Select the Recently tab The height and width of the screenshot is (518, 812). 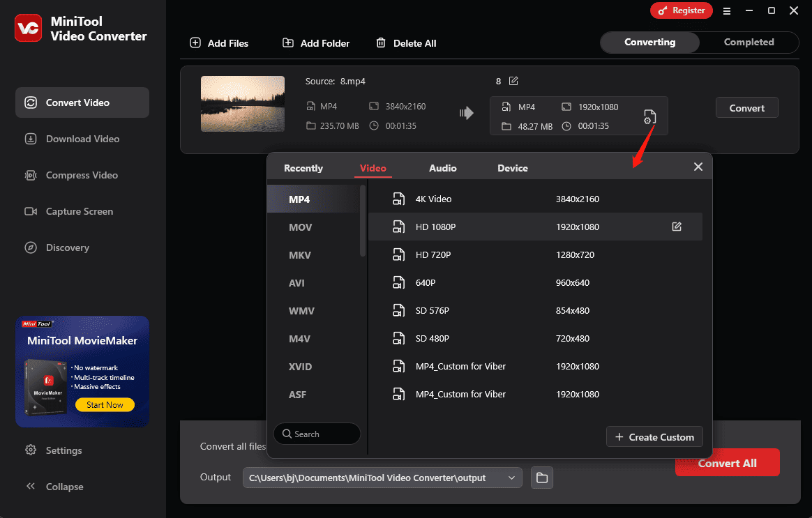303,168
